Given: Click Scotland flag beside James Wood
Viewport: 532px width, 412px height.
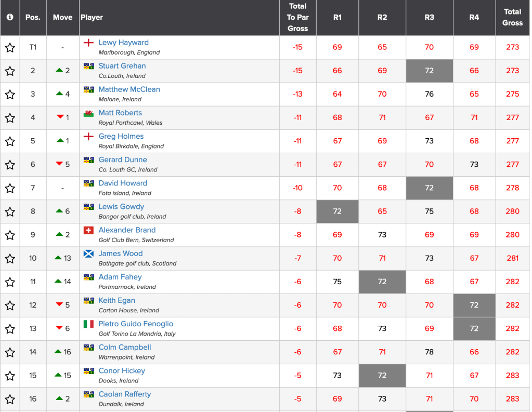Looking at the screenshot, I should click(x=89, y=254).
